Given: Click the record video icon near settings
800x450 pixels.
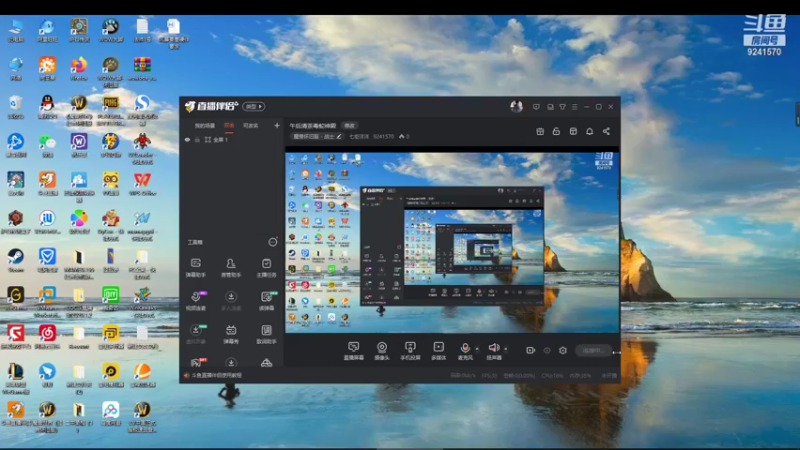Looking at the screenshot, I should (x=531, y=351).
